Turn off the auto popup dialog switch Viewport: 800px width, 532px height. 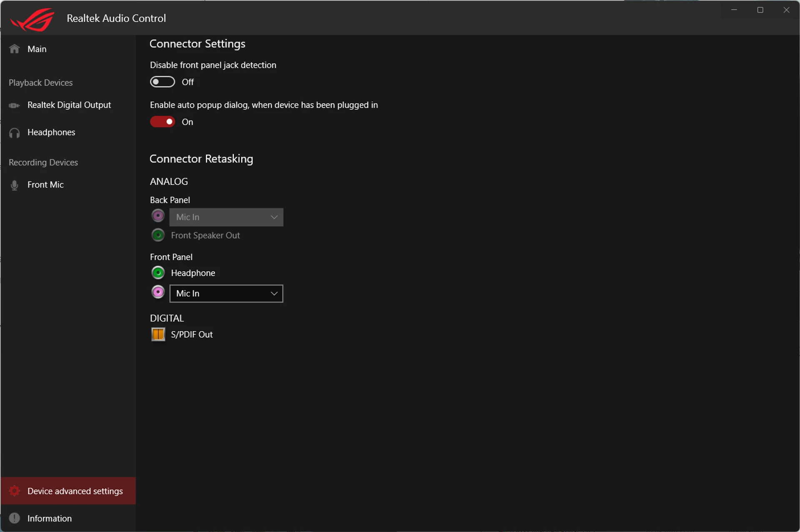[x=162, y=122]
